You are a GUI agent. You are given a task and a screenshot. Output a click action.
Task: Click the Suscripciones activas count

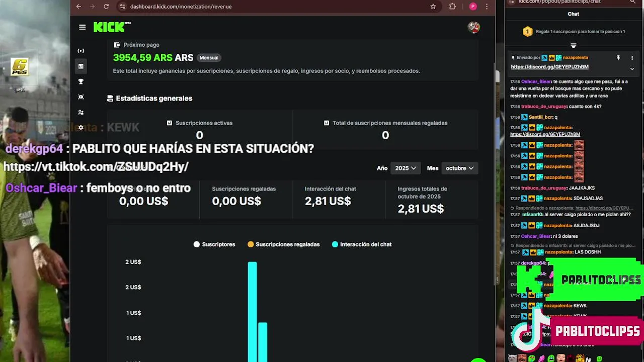199,135
